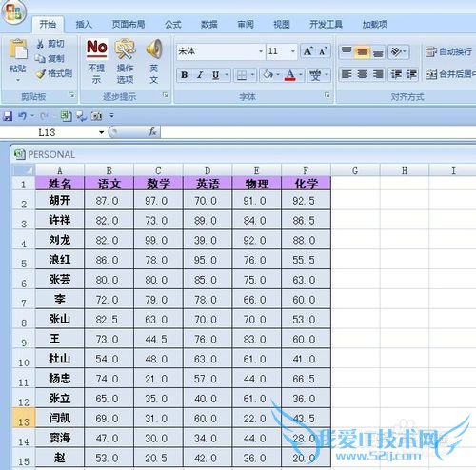Screen dimensions: 476x470
Task: Open the underline style dropdown arrow
Action: [x=227, y=75]
